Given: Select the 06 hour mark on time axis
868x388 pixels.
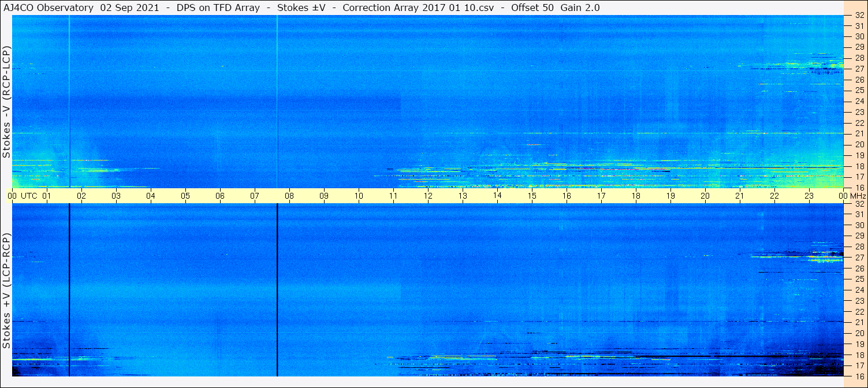Looking at the screenshot, I should (x=220, y=196).
